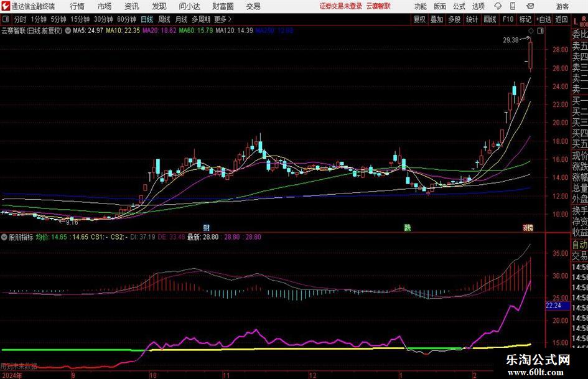Click the diamond icon above chart
Image resolution: width=588 pixels, height=379 pixels.
531,31
